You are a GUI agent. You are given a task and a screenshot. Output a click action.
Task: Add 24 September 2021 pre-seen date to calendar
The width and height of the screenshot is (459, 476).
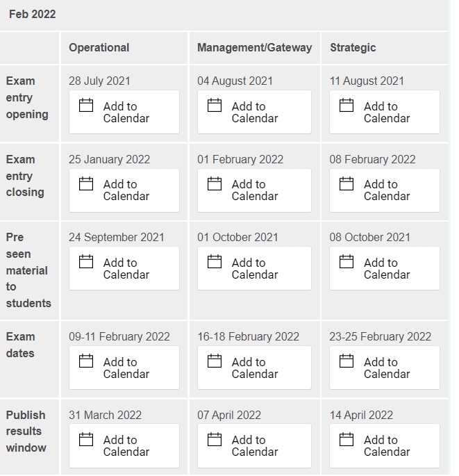(124, 268)
